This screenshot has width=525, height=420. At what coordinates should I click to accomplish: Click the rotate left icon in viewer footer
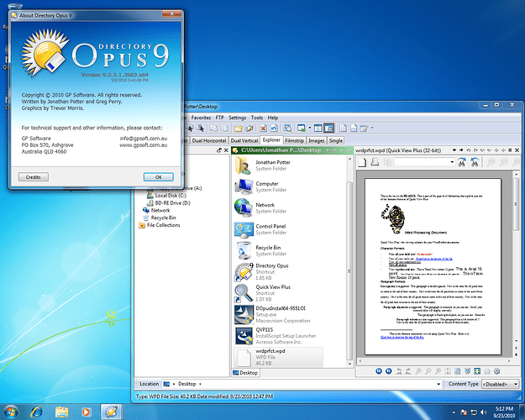coord(399,370)
